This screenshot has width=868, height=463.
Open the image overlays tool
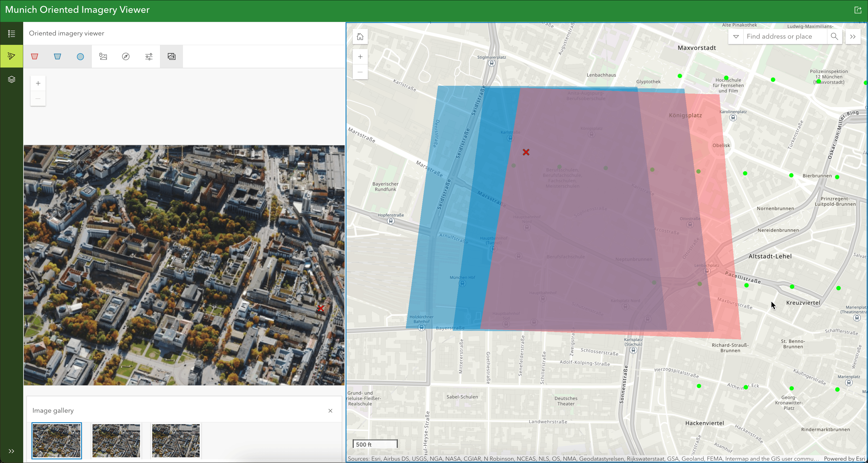[x=103, y=56]
